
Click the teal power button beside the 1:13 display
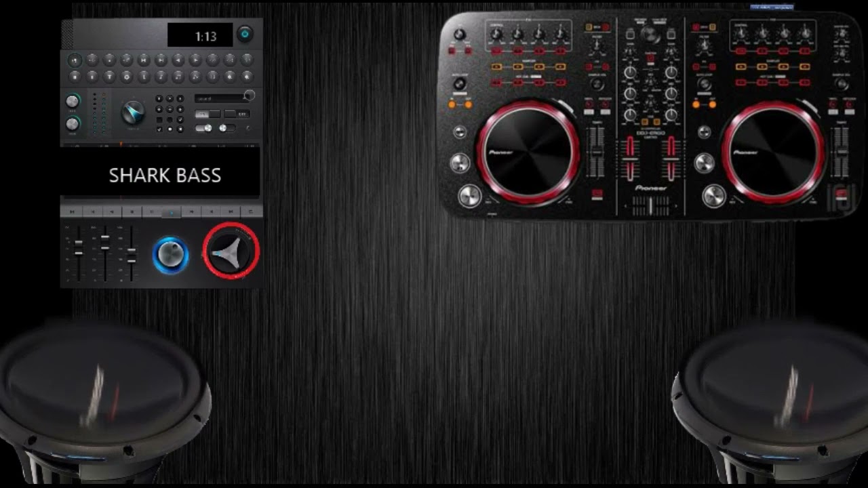(245, 34)
